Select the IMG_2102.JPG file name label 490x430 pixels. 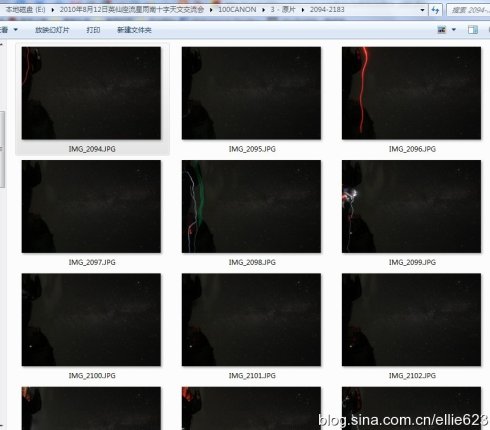[412, 376]
